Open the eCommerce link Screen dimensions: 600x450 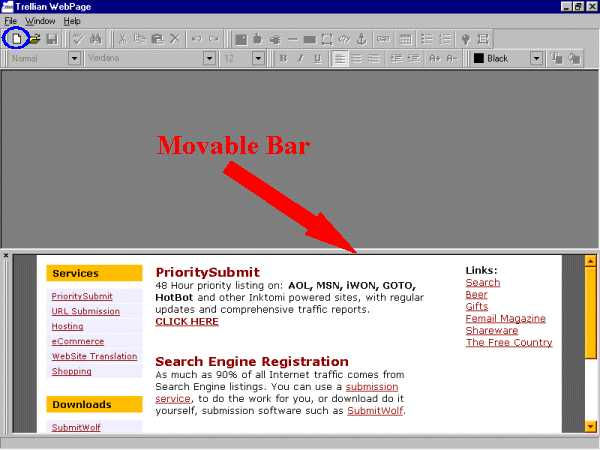(78, 341)
